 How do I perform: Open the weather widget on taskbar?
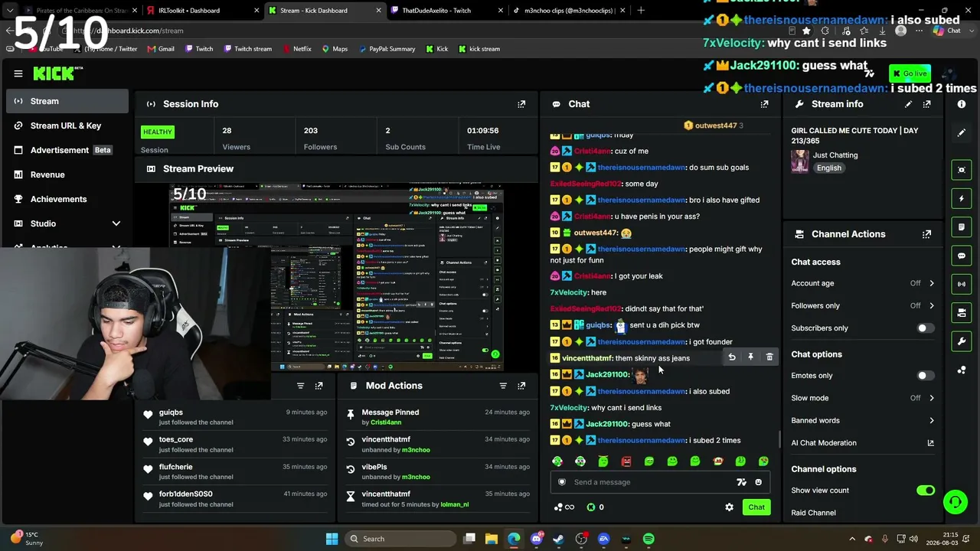tap(27, 539)
